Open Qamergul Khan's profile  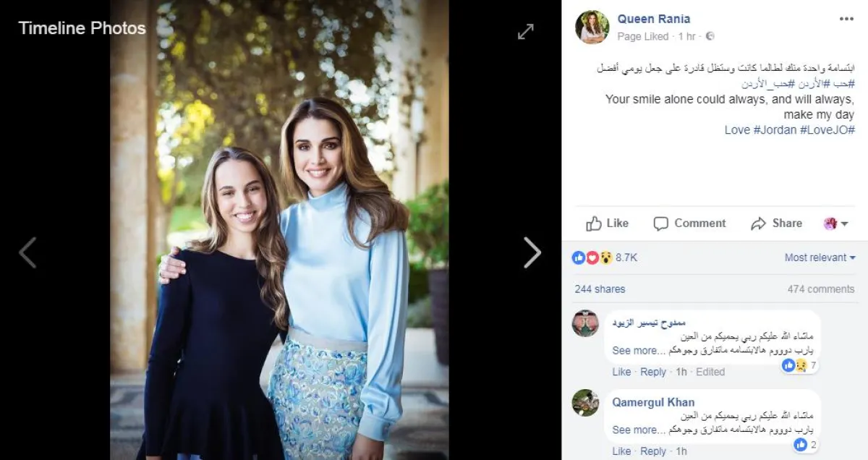coord(653,402)
